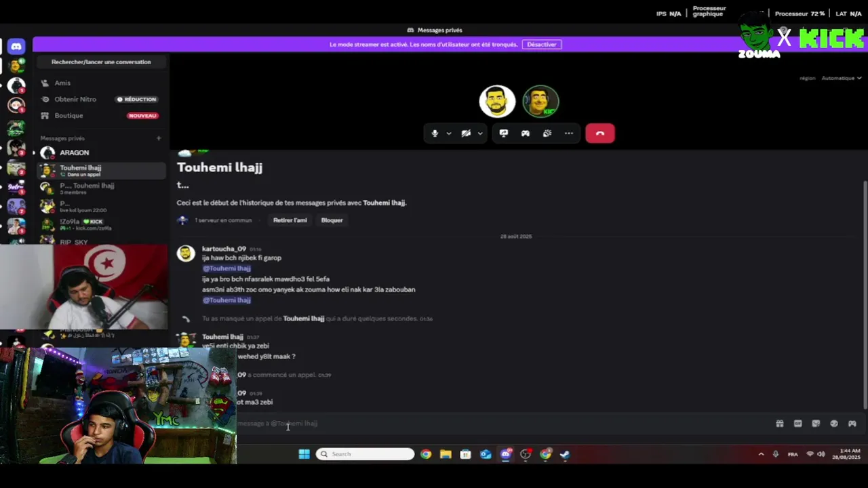Click tray microphone icon
The image size is (868, 488).
click(776, 454)
